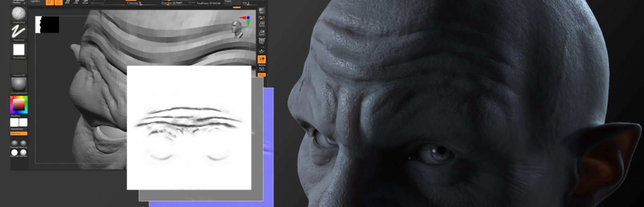The image size is (644, 207).
Task: Adjust the SPix slider in right shelf
Action: coord(262,17)
